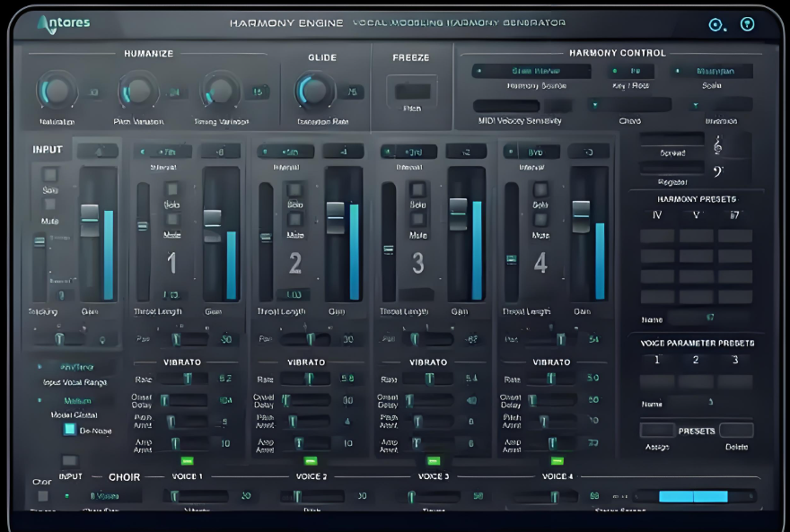Open the Input Vocal Range dropdown
Image resolution: width=790 pixels, height=532 pixels.
point(75,367)
